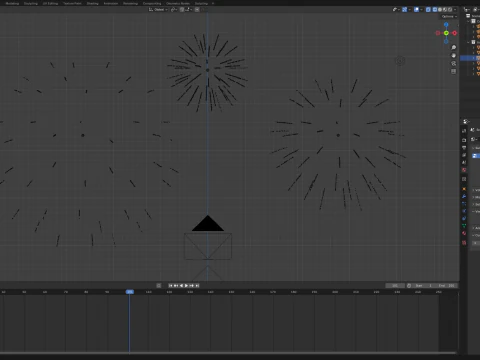Jump to the previous keyframe
The width and height of the screenshot is (480, 360).
tap(176, 286)
